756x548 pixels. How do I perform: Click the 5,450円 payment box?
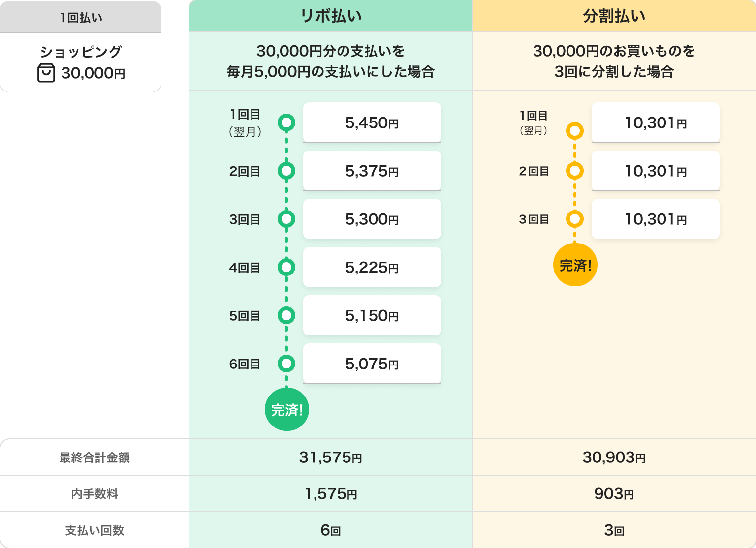372,122
